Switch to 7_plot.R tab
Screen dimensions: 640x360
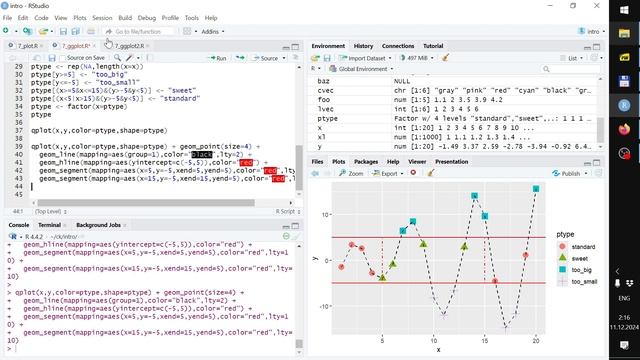[x=27, y=46]
